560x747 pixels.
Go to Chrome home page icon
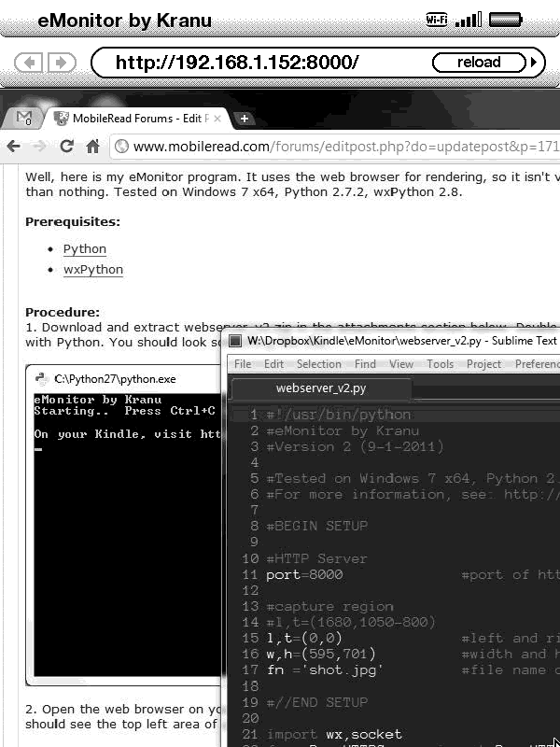pyautogui.click(x=92, y=147)
